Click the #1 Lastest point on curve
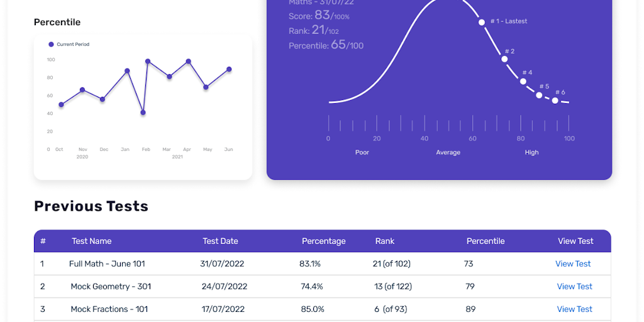Viewport: 644px width, 322px height. tap(482, 22)
